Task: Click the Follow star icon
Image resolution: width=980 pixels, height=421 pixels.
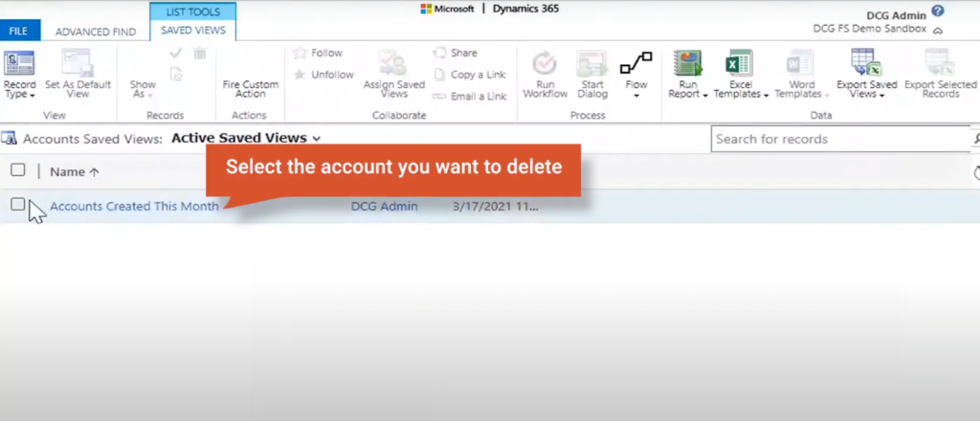Action: click(x=300, y=53)
